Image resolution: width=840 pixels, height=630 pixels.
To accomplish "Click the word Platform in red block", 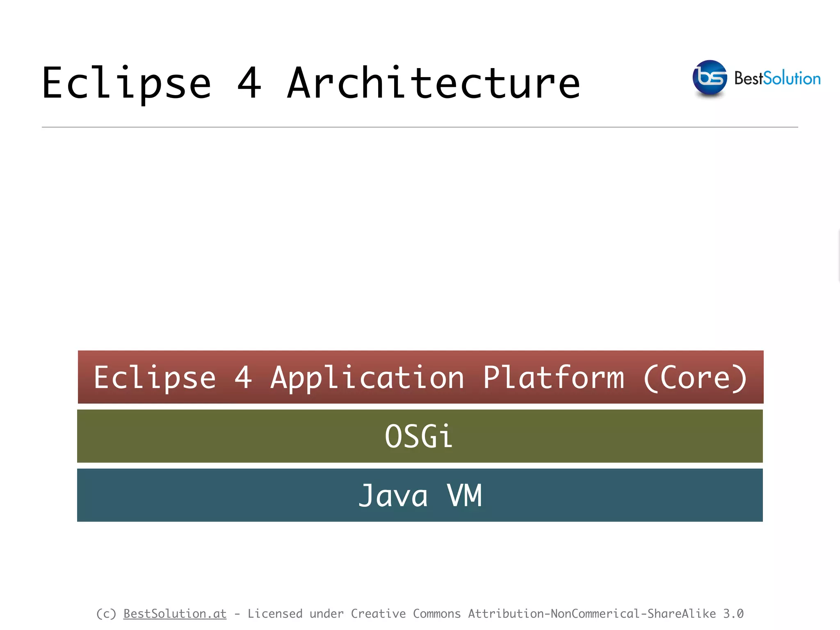I will (x=553, y=378).
